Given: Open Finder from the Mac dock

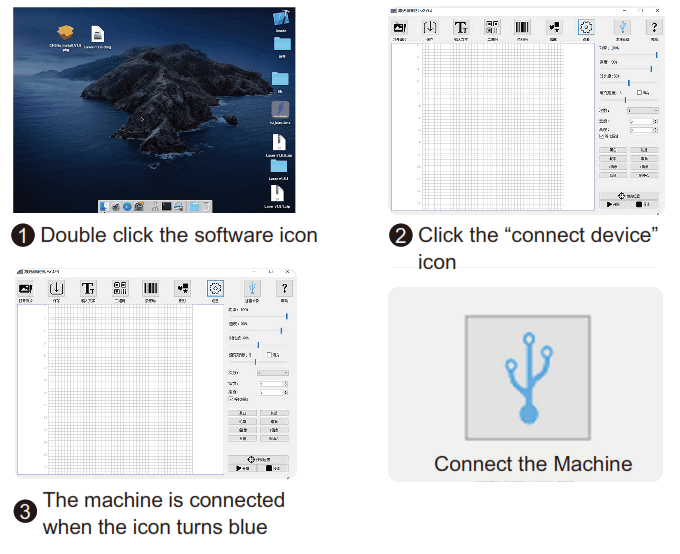Looking at the screenshot, I should click(104, 207).
